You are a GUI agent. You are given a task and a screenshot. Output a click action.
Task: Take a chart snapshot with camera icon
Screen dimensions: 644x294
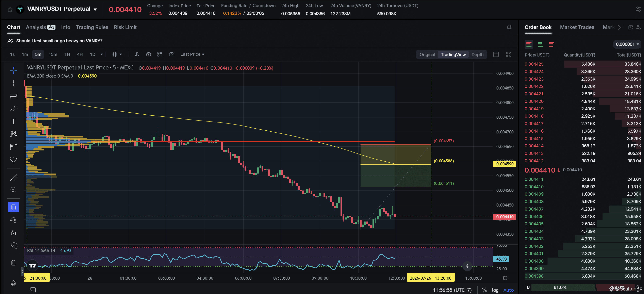171,54
